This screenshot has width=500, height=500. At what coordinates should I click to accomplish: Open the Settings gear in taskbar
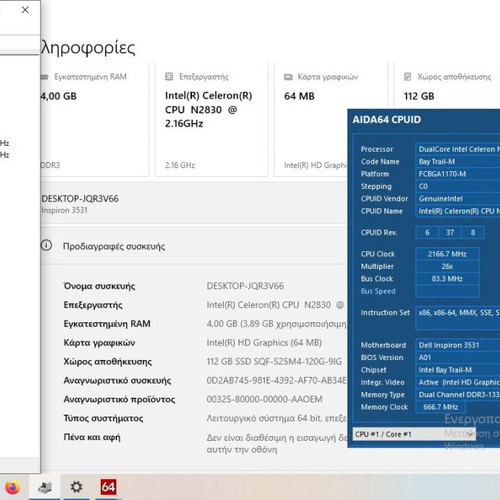[76, 487]
